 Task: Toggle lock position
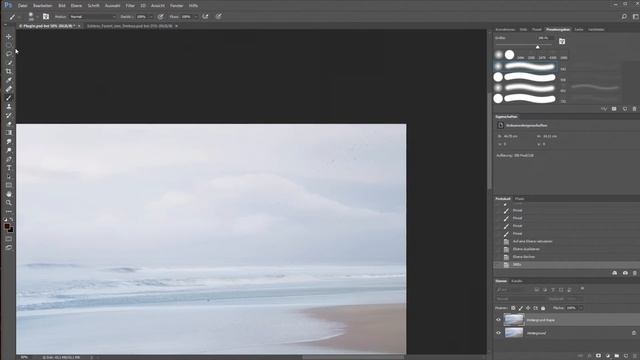(x=528, y=308)
